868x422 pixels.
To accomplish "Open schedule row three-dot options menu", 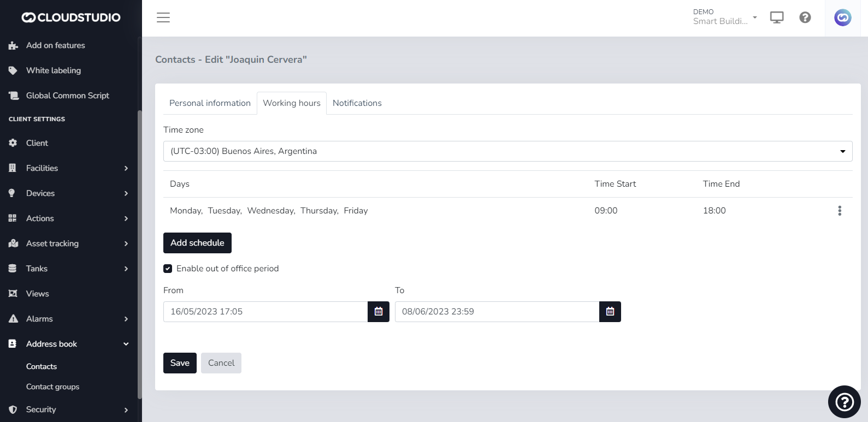I will click(x=840, y=211).
